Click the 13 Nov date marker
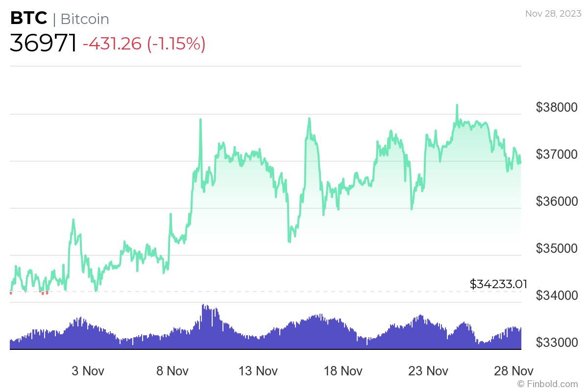 pyautogui.click(x=258, y=370)
